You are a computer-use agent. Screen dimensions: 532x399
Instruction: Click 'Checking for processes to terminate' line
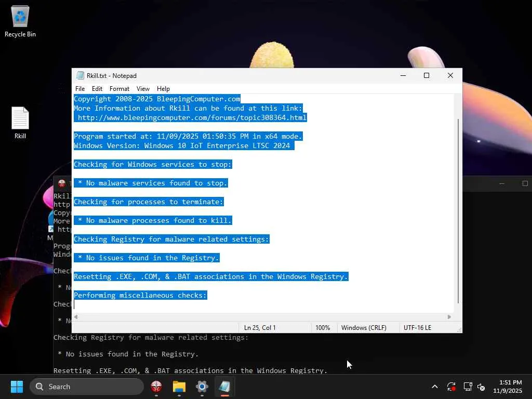click(149, 202)
